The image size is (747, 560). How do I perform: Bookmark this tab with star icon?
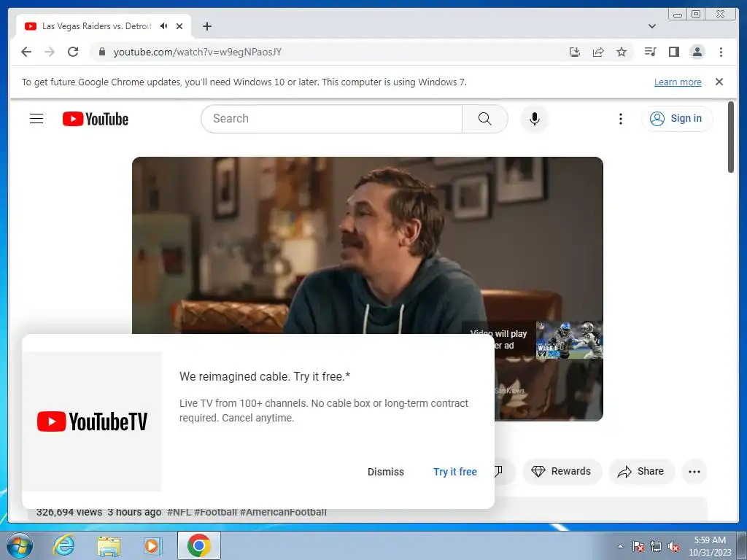622,52
